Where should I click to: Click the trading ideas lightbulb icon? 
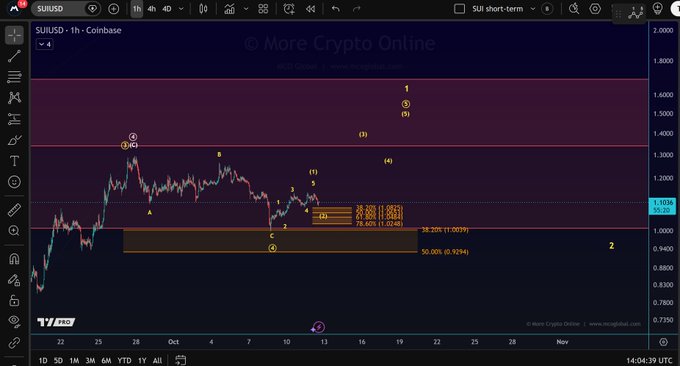pyautogui.click(x=657, y=8)
